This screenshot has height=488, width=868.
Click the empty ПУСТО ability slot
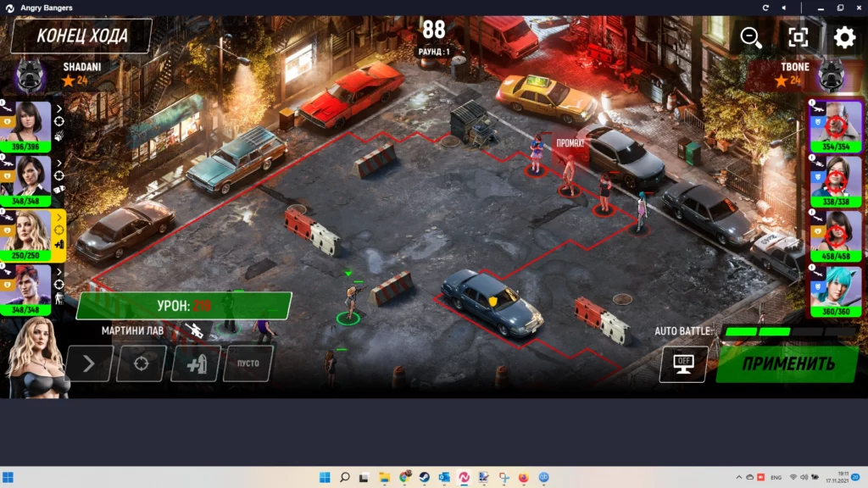(x=248, y=363)
